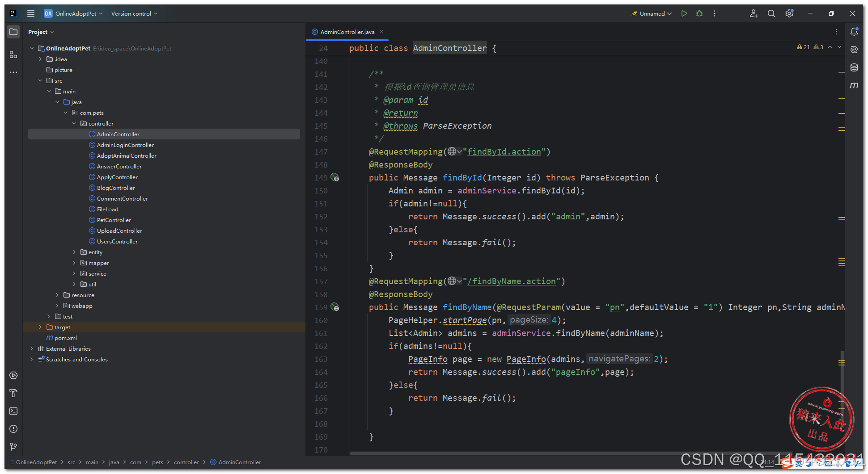Select pom.xml file
Image resolution: width=868 pixels, height=474 pixels.
(x=62, y=338)
